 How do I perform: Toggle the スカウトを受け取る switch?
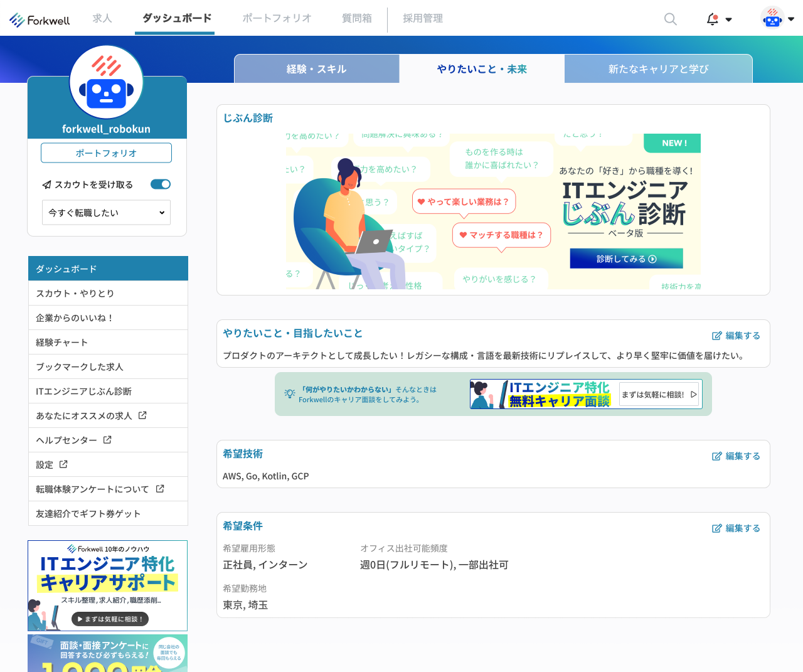point(161,184)
